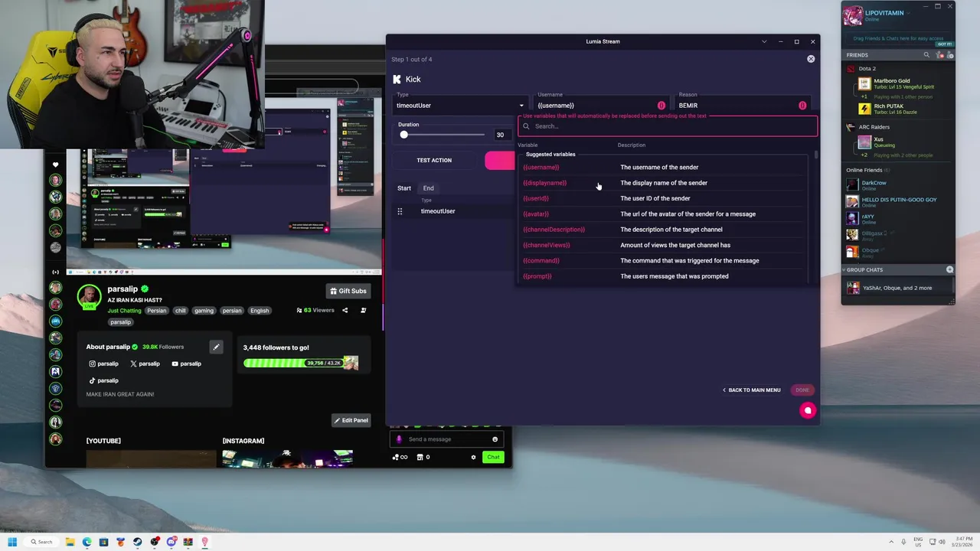Switch to the End tab
980x551 pixels.
pyautogui.click(x=428, y=188)
